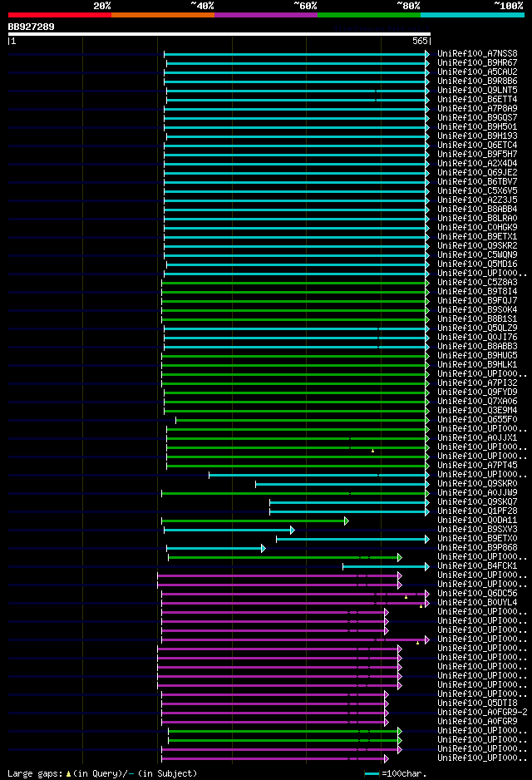Select the UniRef100_B9R8B6 label
Image resolution: width=532 pixels, height=780 pixels.
477,81
